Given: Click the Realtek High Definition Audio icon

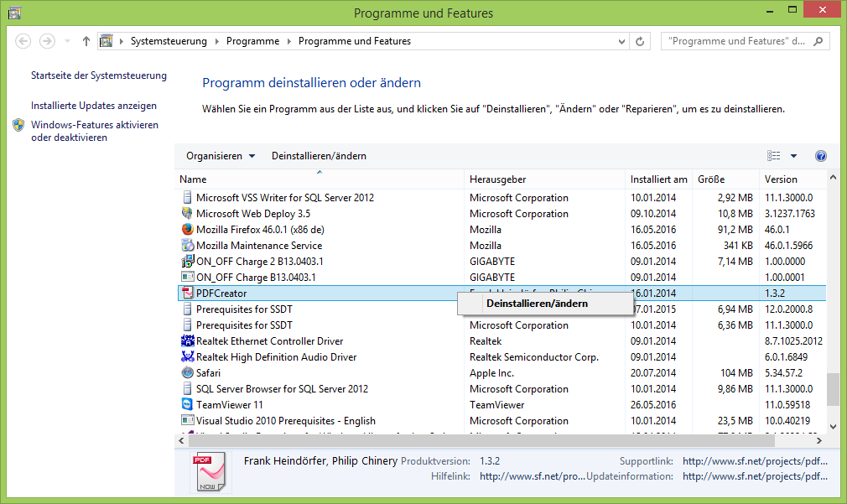Looking at the screenshot, I should [188, 357].
